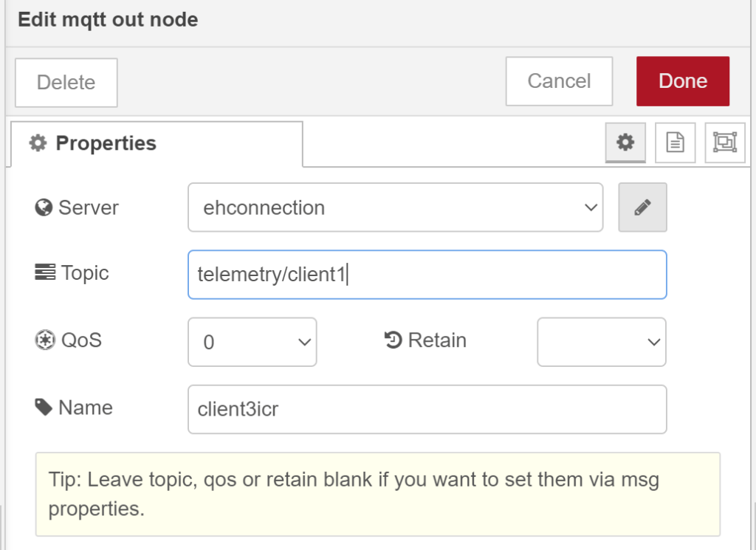Click the Delete button
This screenshot has width=756, height=550.
pos(66,83)
